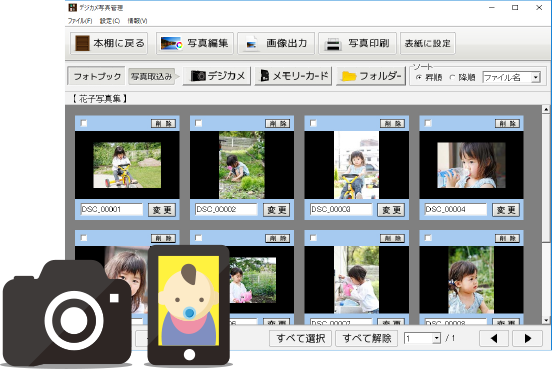Screen dimensions: 555x375
Task: Select the DSC_00004 drinking bottle thumbnail
Action: click(471, 165)
